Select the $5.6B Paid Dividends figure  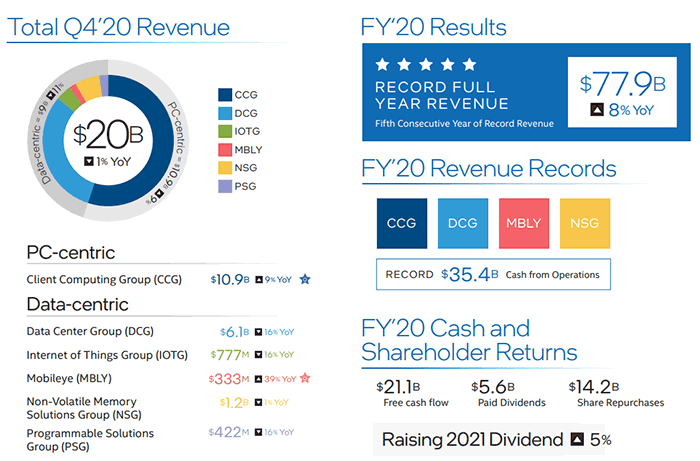(x=493, y=387)
